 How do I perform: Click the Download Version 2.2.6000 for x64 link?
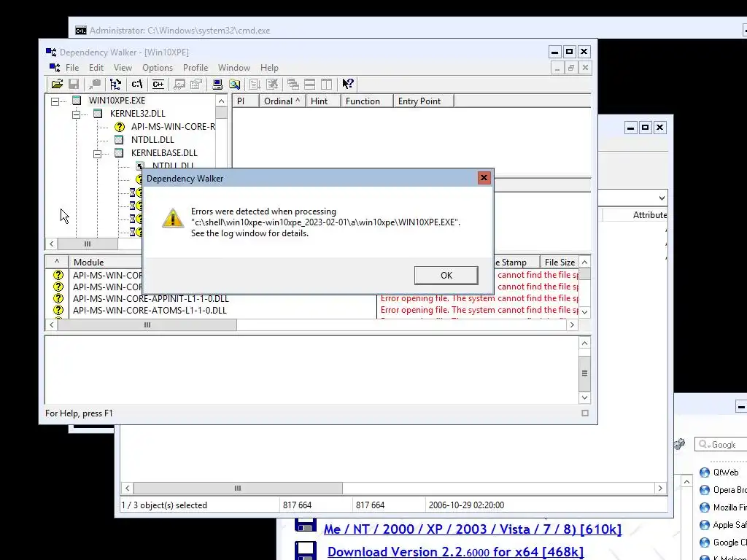(455, 551)
